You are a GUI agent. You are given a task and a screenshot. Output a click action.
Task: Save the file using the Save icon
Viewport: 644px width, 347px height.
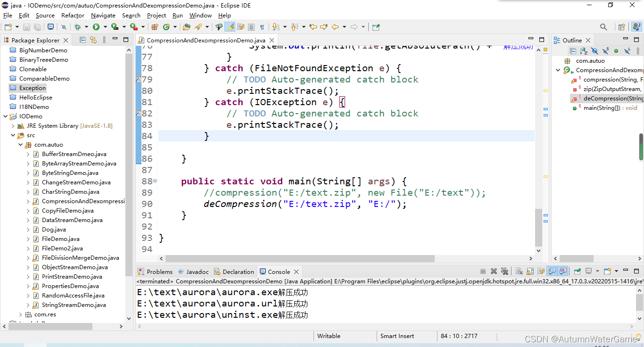pyautogui.click(x=27, y=27)
